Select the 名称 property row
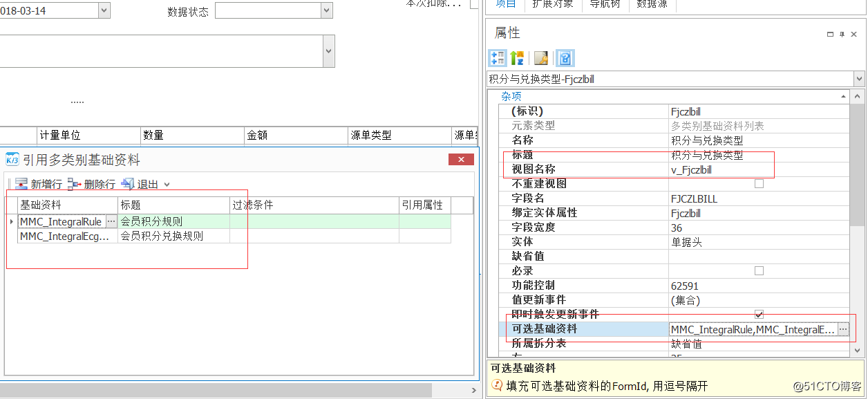The image size is (868, 399). click(674, 140)
